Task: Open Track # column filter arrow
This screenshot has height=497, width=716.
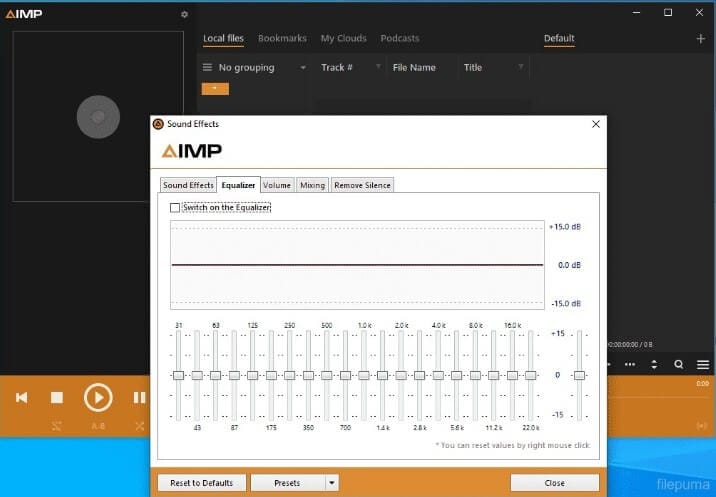Action: [379, 67]
